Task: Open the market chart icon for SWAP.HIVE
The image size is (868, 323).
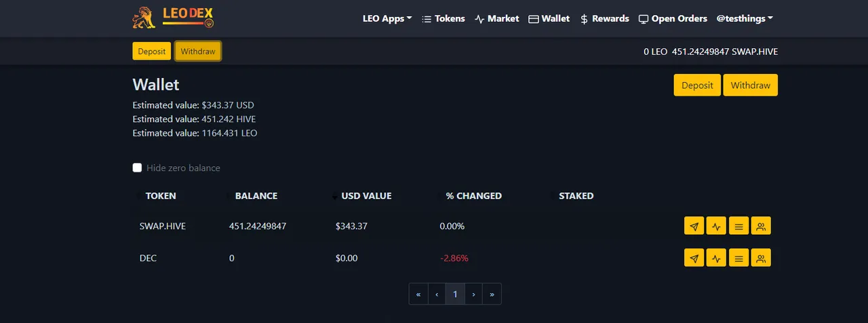Action: pyautogui.click(x=716, y=226)
